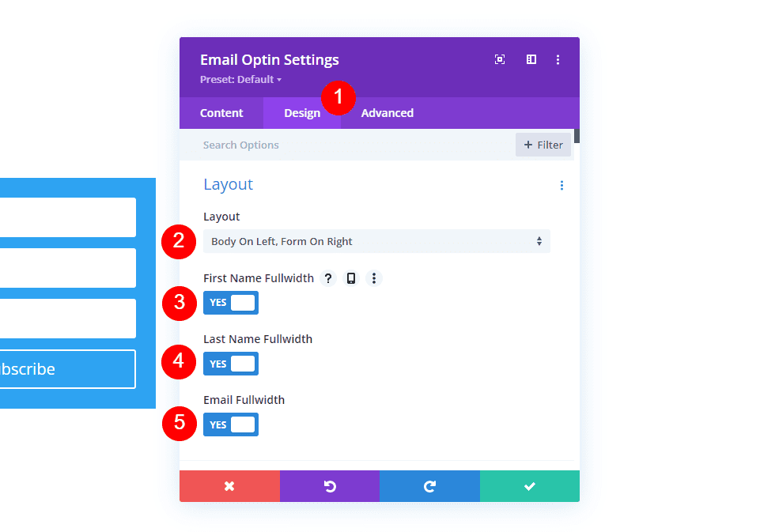This screenshot has width=760, height=532.
Task: Open the Layout dropdown
Action: [376, 241]
